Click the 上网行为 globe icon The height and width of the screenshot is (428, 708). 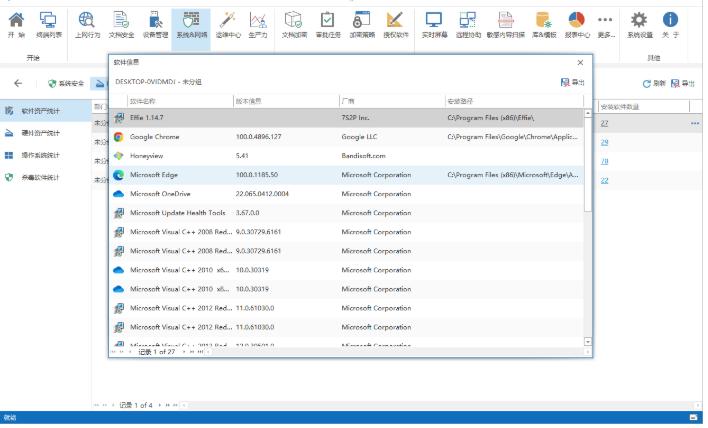click(86, 20)
